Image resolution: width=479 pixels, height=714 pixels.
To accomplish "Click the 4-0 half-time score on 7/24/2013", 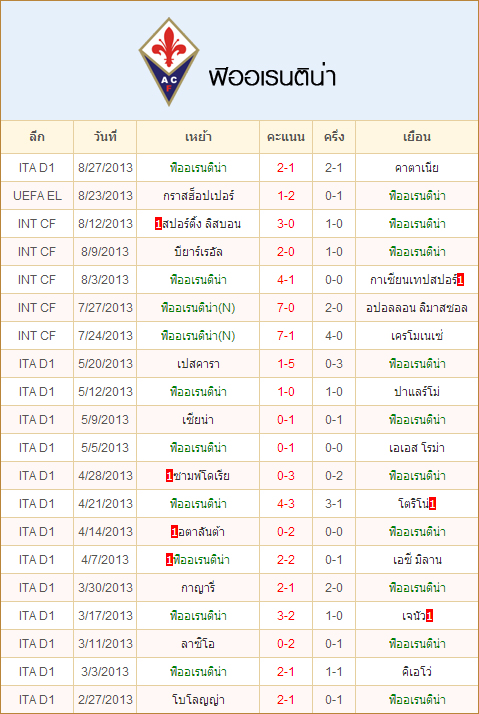I will [334, 336].
